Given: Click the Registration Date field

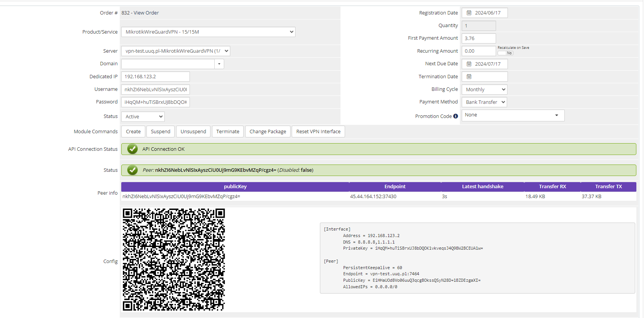Looking at the screenshot, I should coord(485,13).
